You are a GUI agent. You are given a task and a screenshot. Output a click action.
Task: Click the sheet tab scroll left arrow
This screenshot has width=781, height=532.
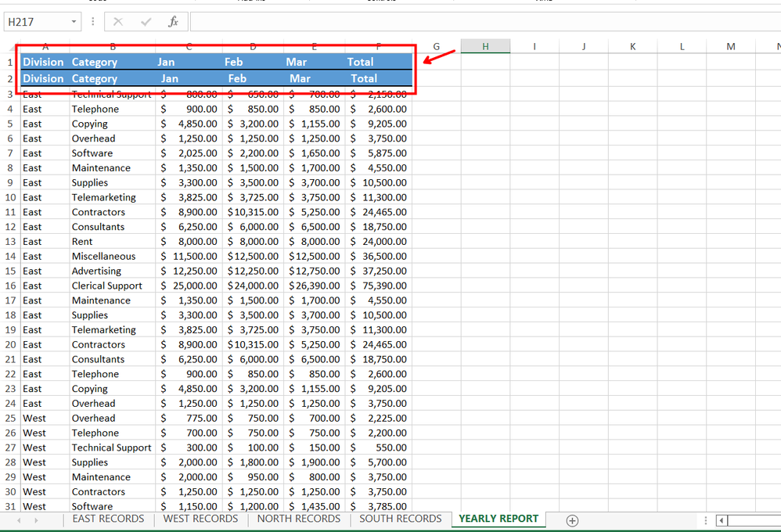click(19, 520)
